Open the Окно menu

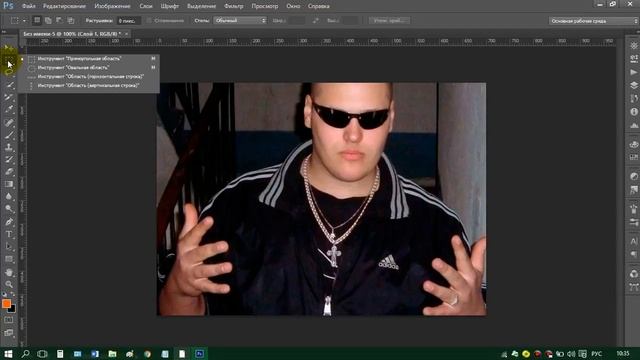[x=293, y=6]
